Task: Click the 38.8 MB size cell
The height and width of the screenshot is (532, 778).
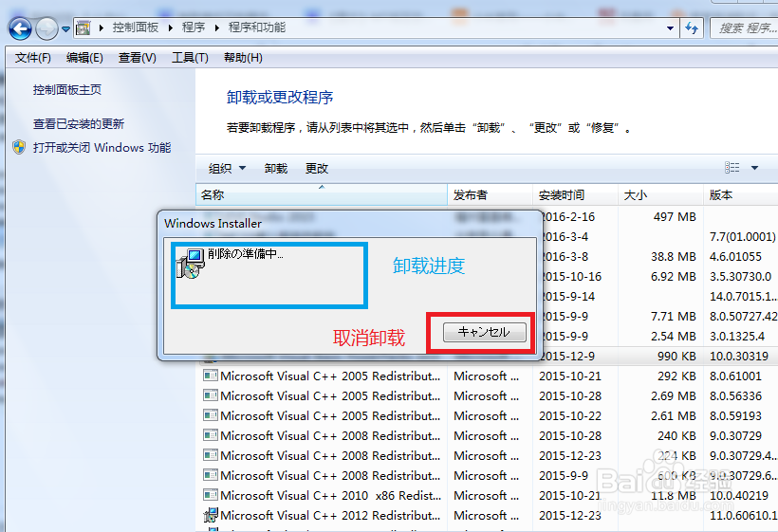Action: coord(674,256)
